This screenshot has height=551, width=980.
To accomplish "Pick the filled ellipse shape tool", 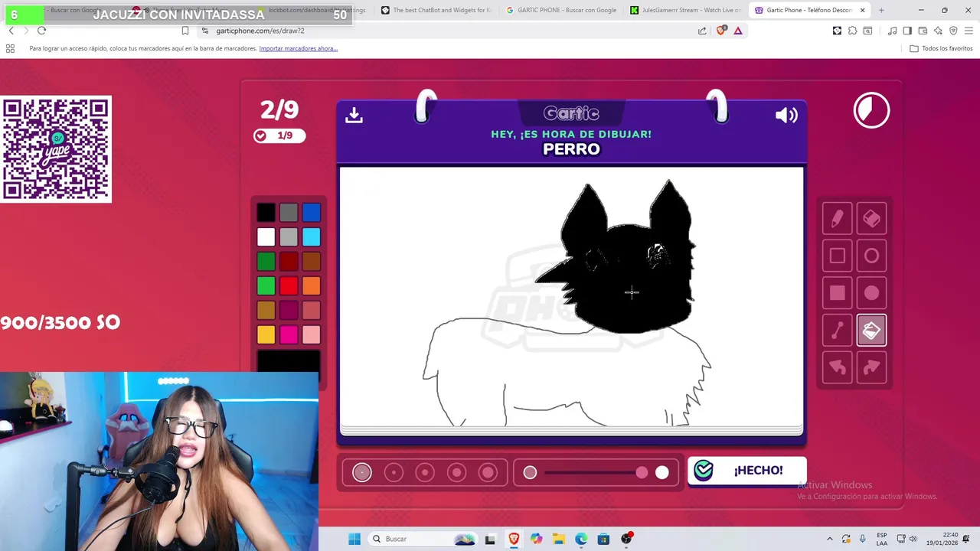I will pyautogui.click(x=871, y=293).
